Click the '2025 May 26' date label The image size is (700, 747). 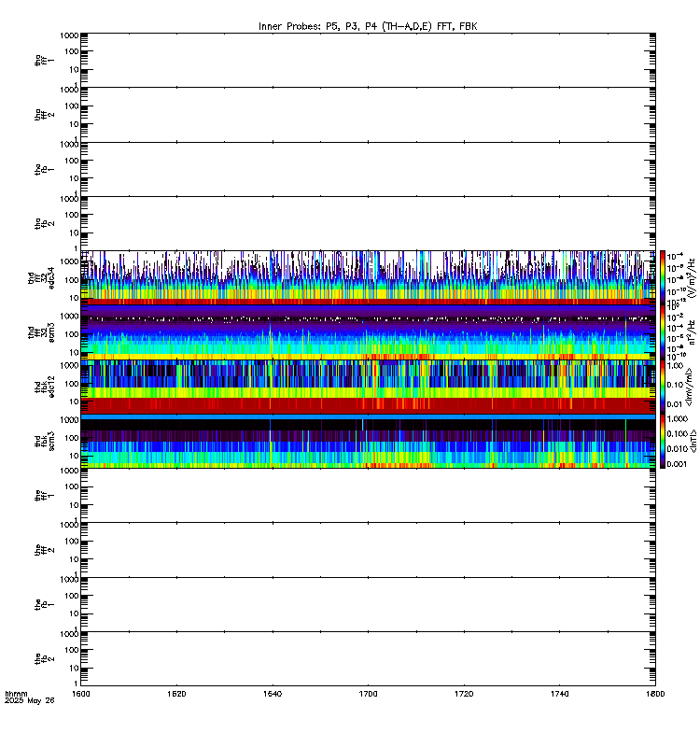click(x=30, y=700)
